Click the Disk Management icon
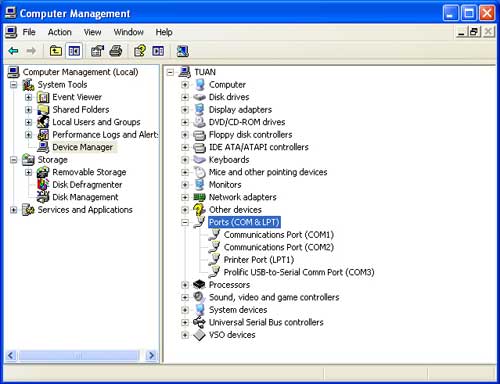This screenshot has width=500, height=384. coord(43,197)
